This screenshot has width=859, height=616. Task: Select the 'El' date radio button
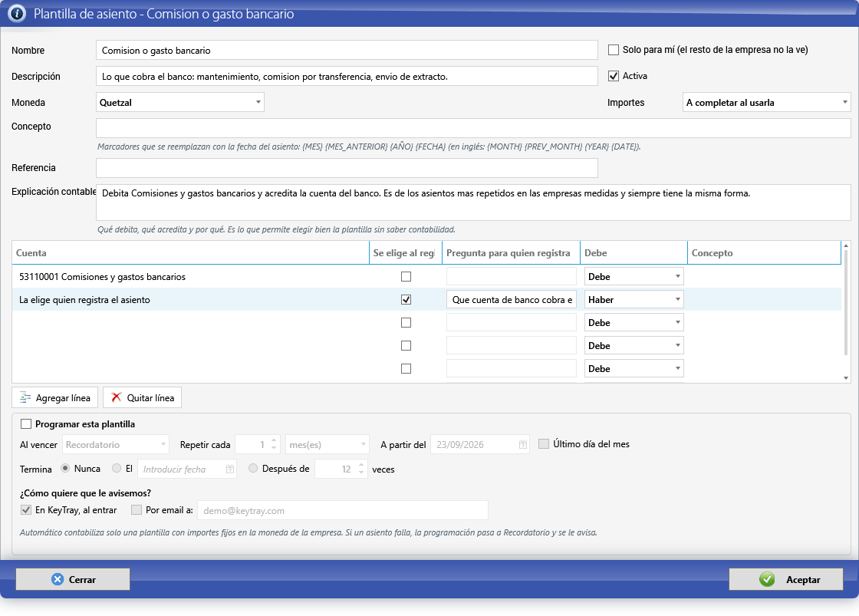(116, 469)
